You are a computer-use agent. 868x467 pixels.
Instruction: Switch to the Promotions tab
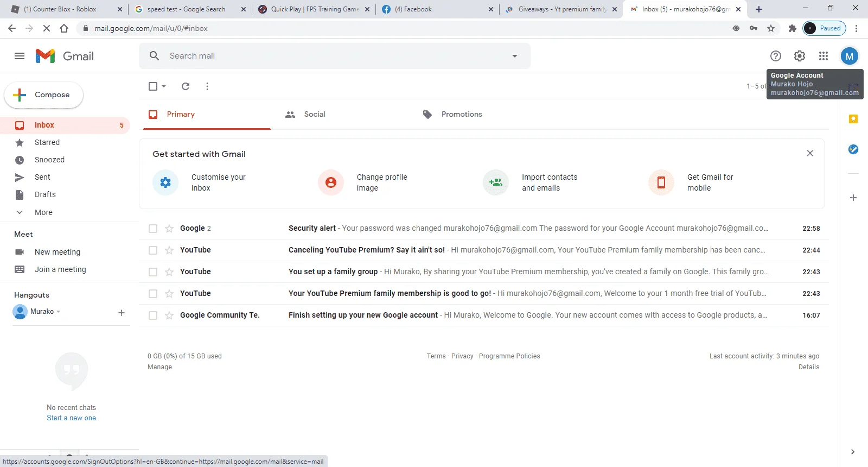pyautogui.click(x=482, y=114)
